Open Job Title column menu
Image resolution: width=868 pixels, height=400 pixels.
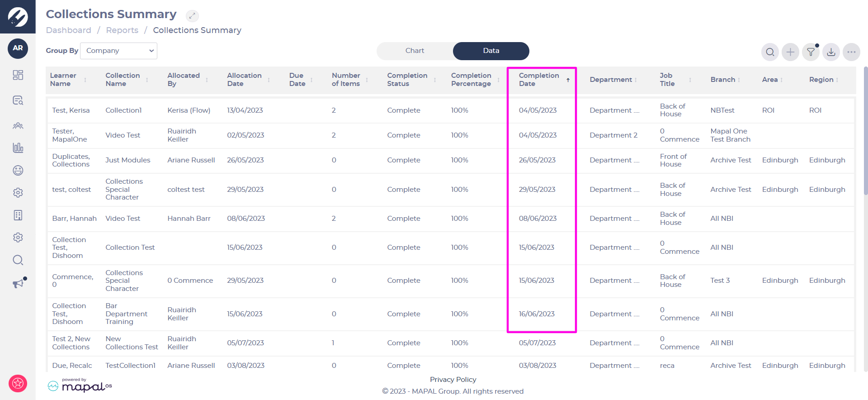pos(690,80)
